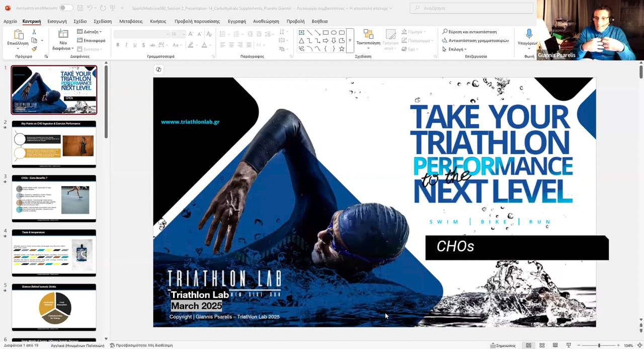
Task: Click the Redo icon in title bar
Action: [x=103, y=8]
